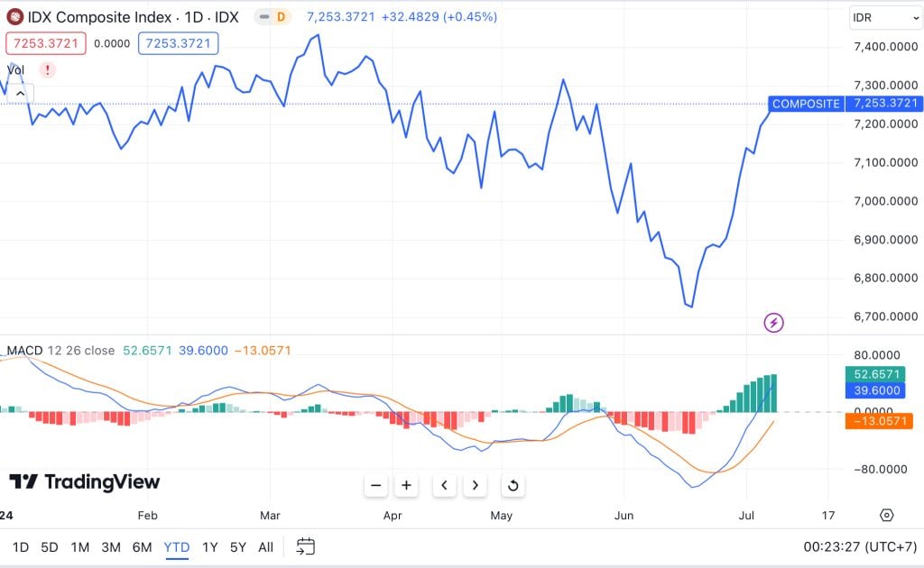Click the zoom out minus button
Viewport: 924px width, 568px height.
[376, 485]
